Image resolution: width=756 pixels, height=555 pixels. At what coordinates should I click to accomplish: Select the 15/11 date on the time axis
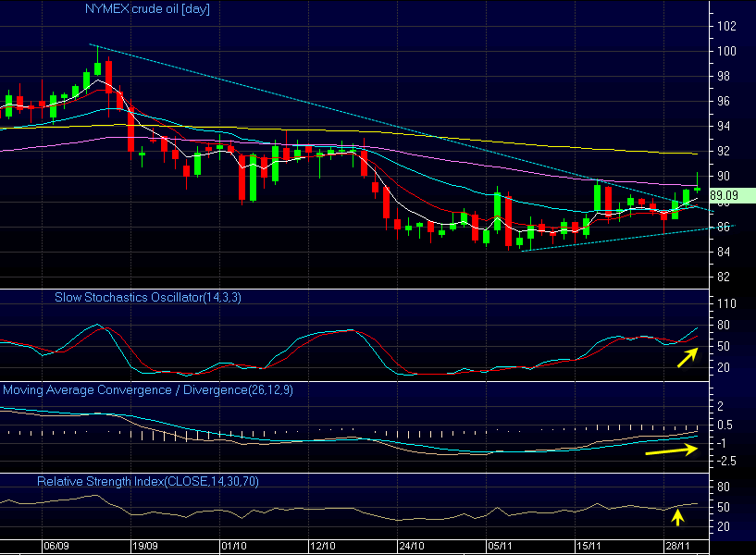point(589,547)
